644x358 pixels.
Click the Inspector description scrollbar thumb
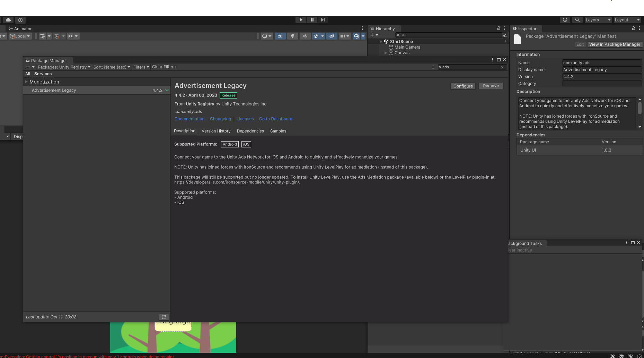tap(640, 108)
